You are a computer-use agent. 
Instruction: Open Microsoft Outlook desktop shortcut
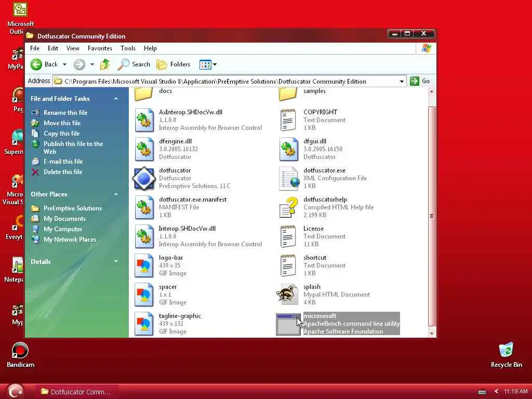click(x=20, y=19)
